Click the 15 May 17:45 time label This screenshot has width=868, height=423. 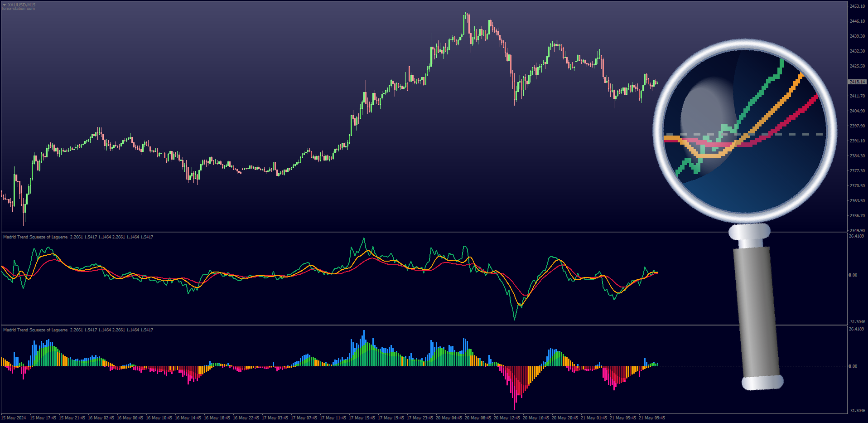43,418
